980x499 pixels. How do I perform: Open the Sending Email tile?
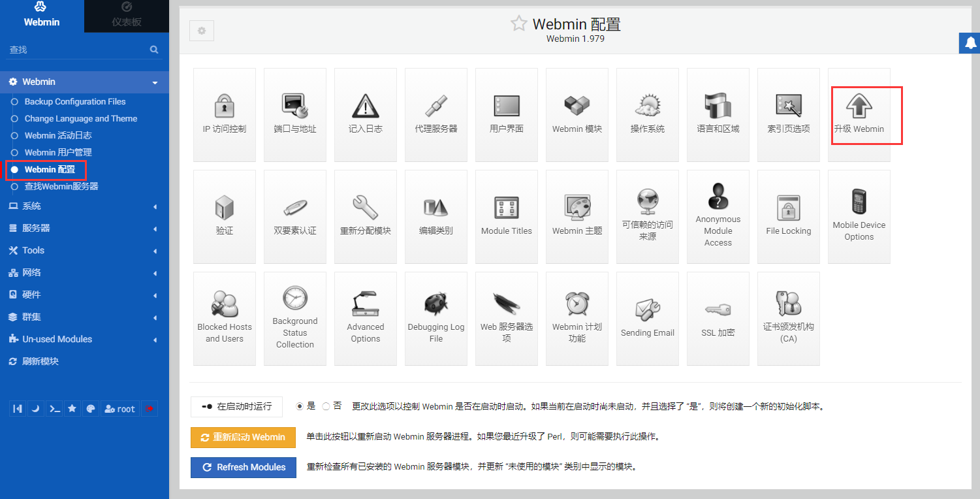tap(648, 319)
